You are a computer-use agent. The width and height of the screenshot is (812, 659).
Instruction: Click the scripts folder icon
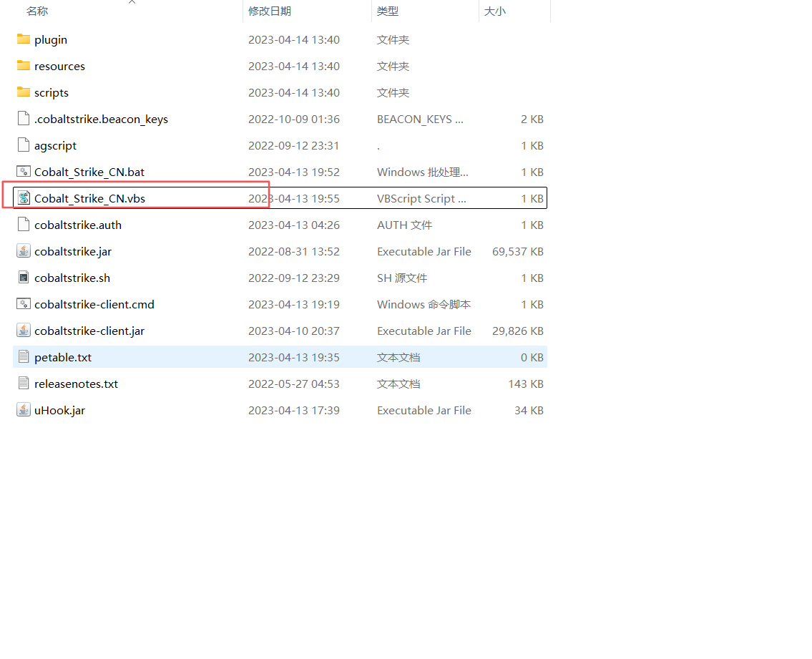coord(24,92)
